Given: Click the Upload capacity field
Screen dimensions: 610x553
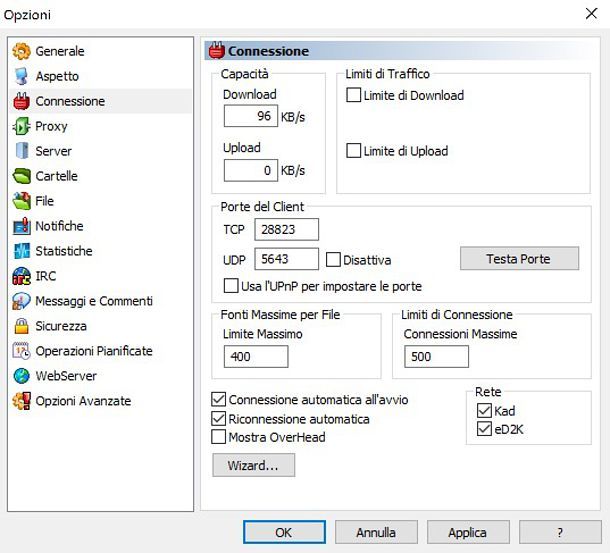Looking at the screenshot, I should click(251, 170).
